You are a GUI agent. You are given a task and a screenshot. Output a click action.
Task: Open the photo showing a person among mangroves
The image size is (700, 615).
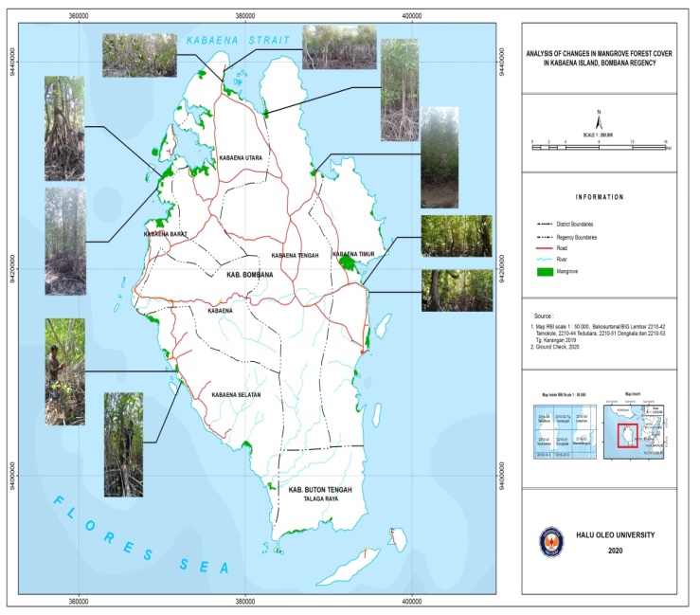(x=64, y=371)
